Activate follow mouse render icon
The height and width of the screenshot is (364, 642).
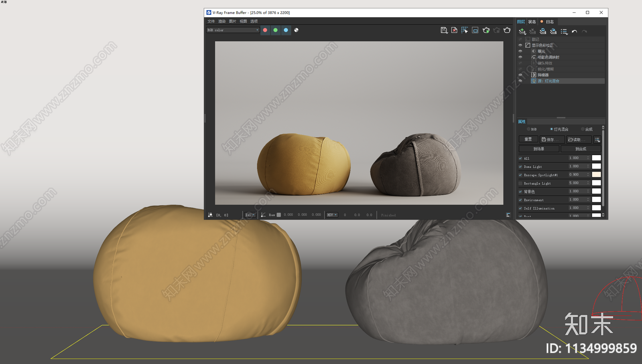pos(465,30)
